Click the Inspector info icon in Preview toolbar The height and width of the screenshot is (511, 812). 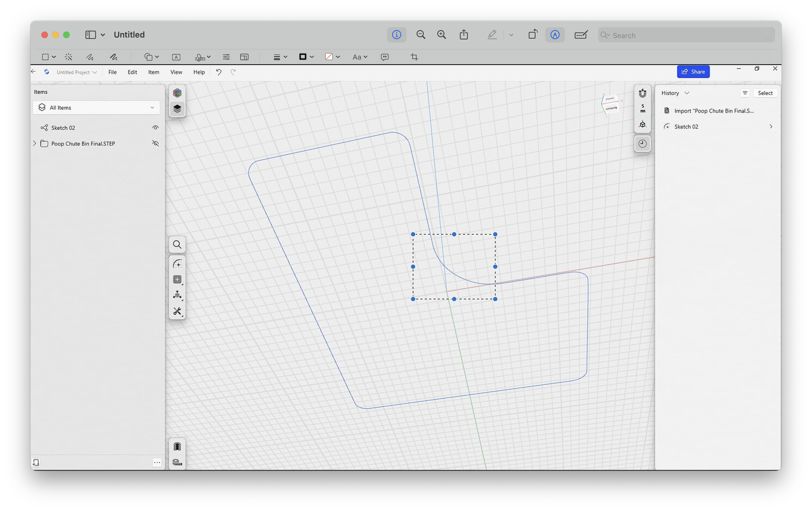396,35
